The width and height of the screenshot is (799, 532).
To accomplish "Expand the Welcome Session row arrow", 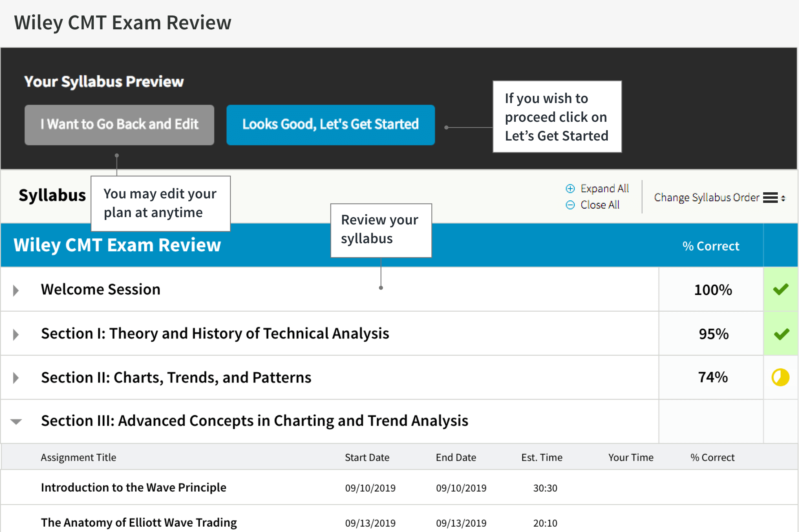I will pos(16,290).
